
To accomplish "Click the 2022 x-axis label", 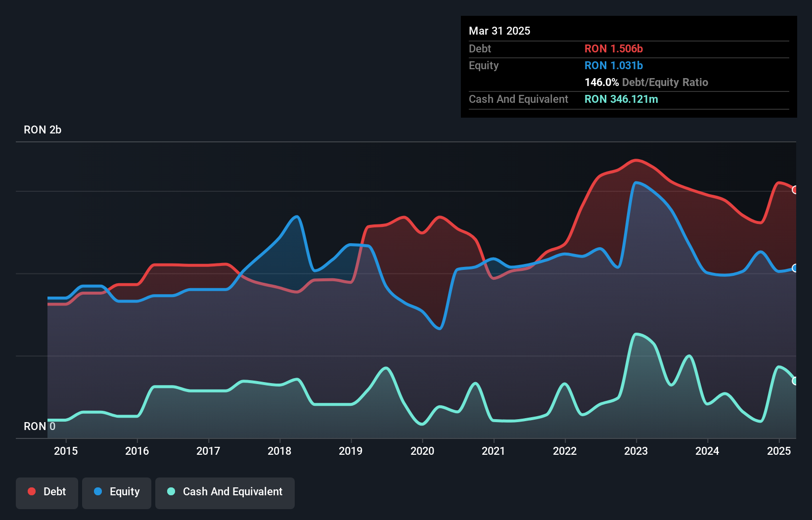I will coord(565,451).
